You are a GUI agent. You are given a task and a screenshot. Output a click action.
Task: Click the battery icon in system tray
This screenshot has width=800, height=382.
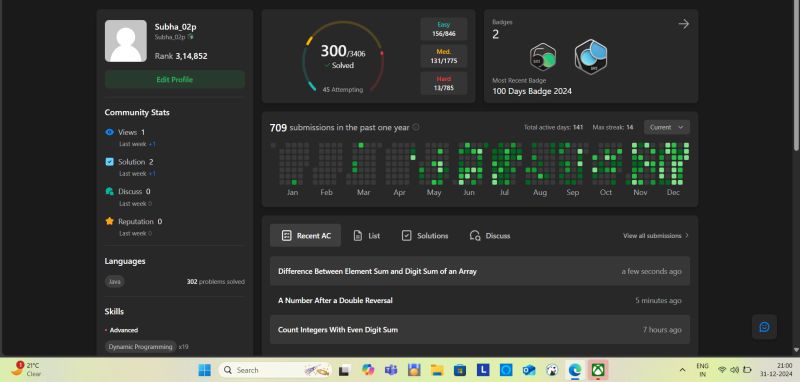[x=747, y=370]
